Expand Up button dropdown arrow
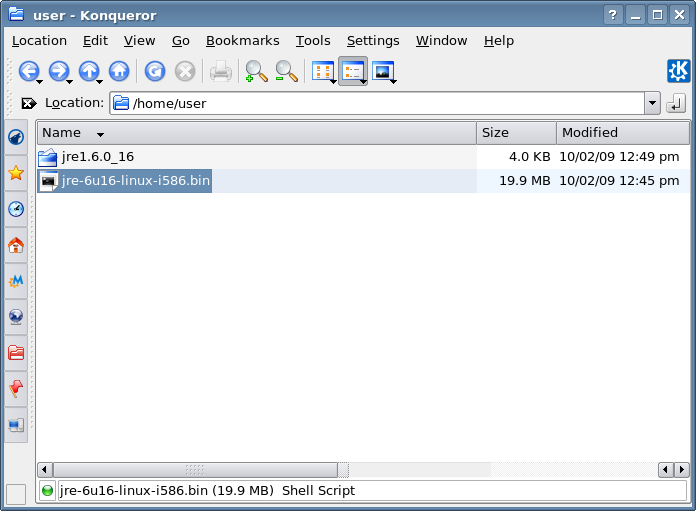696x511 pixels. point(100,82)
